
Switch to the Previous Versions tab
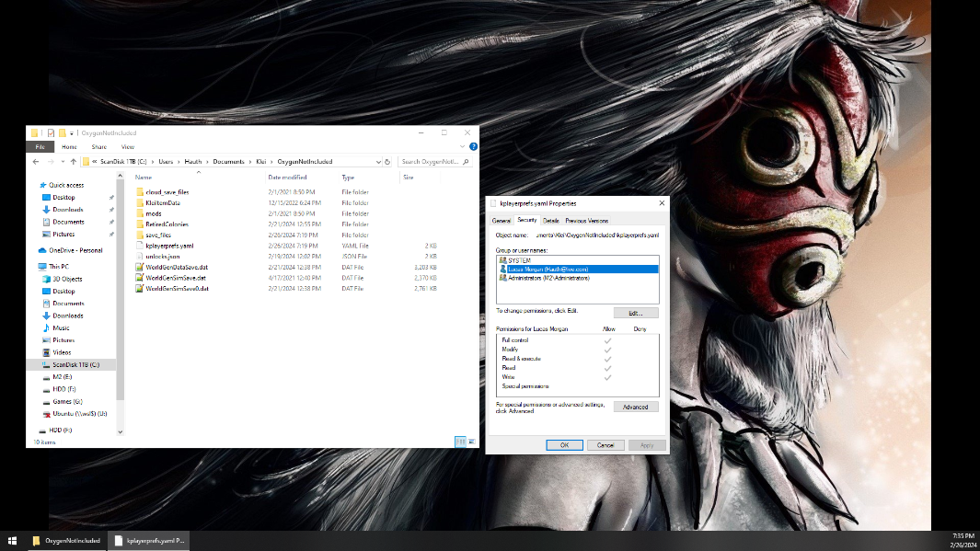point(586,221)
